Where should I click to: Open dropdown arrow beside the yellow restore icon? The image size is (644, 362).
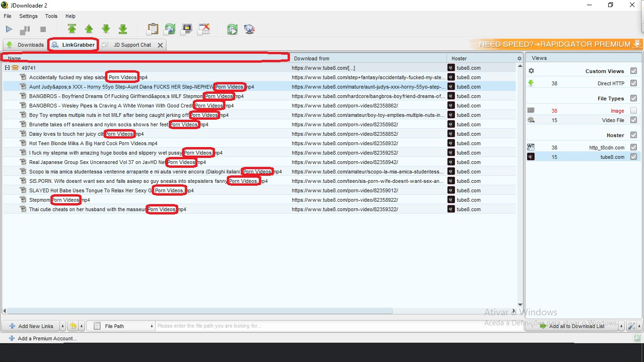coord(82,326)
